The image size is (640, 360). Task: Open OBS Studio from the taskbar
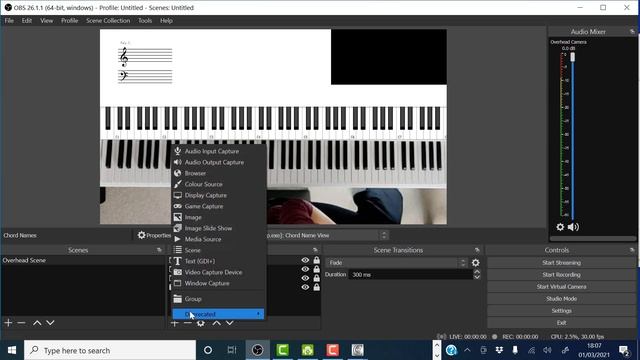tap(258, 350)
